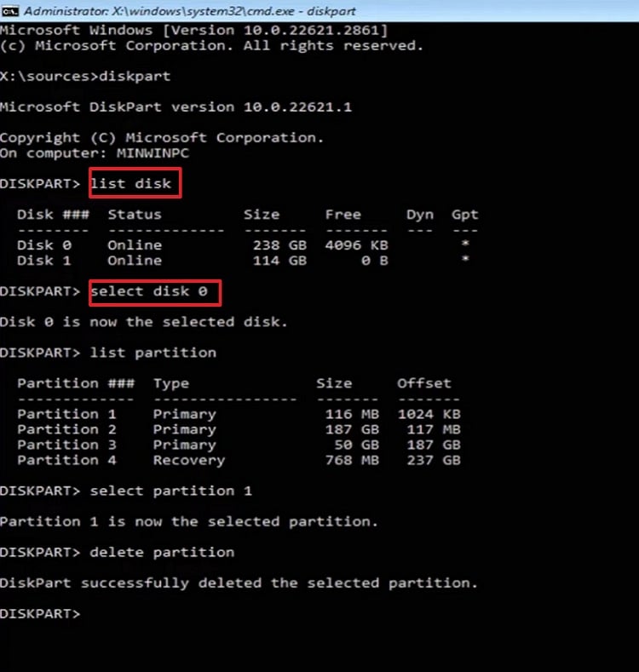Click the 'On computer: MINWINPC' line
This screenshot has height=672, width=639.
coord(95,153)
